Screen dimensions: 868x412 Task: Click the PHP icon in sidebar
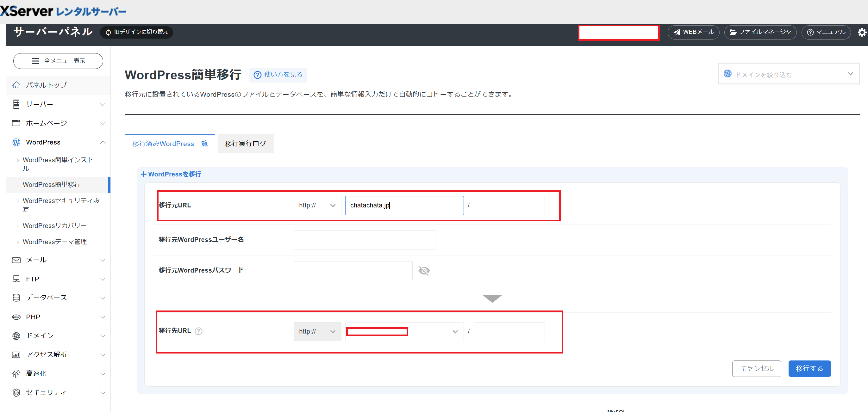point(16,317)
